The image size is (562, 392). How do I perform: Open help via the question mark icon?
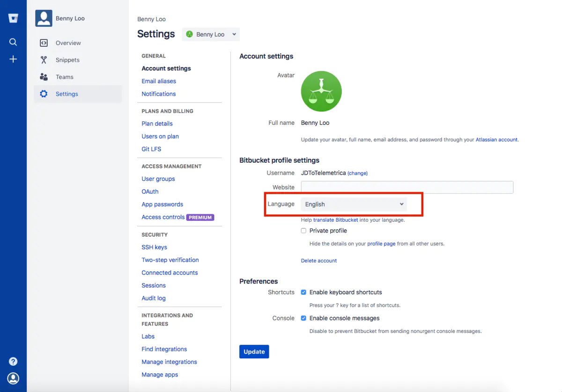pos(13,361)
